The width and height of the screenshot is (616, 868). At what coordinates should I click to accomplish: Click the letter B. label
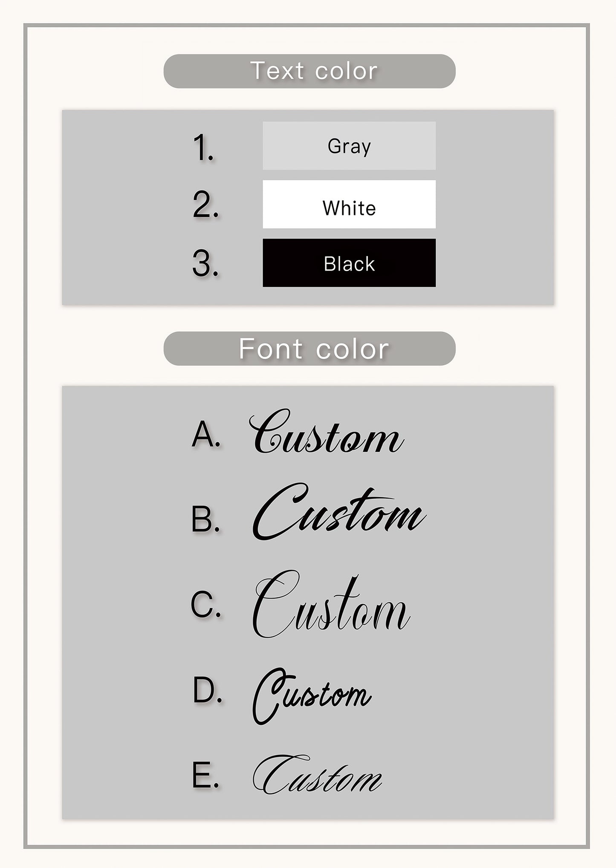[206, 519]
